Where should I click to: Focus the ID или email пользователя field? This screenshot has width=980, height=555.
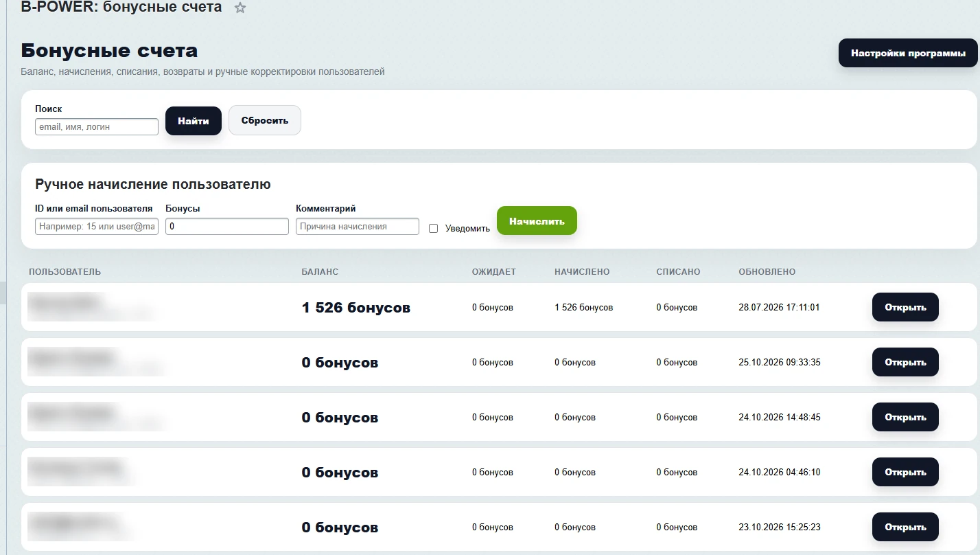point(97,226)
